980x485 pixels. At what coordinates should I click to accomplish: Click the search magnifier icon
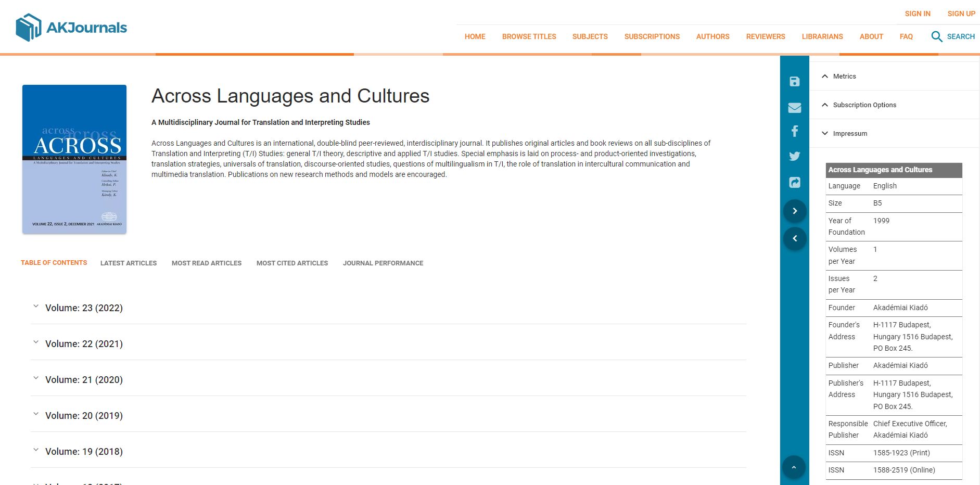pos(936,36)
